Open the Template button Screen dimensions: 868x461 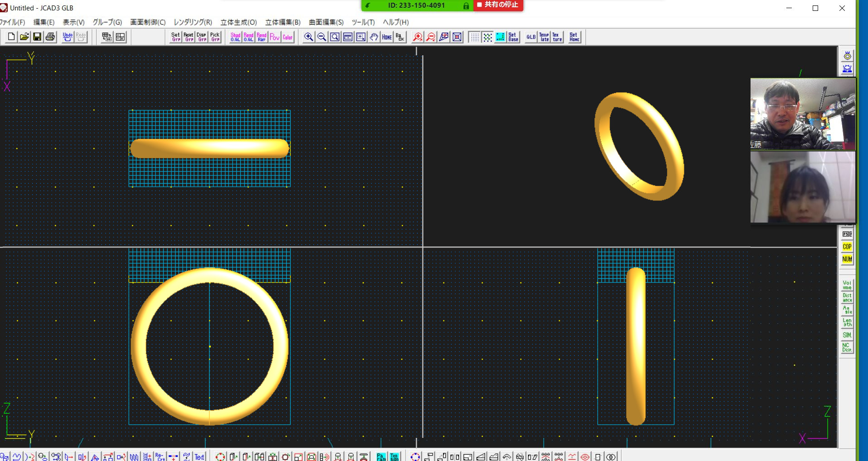click(x=544, y=37)
